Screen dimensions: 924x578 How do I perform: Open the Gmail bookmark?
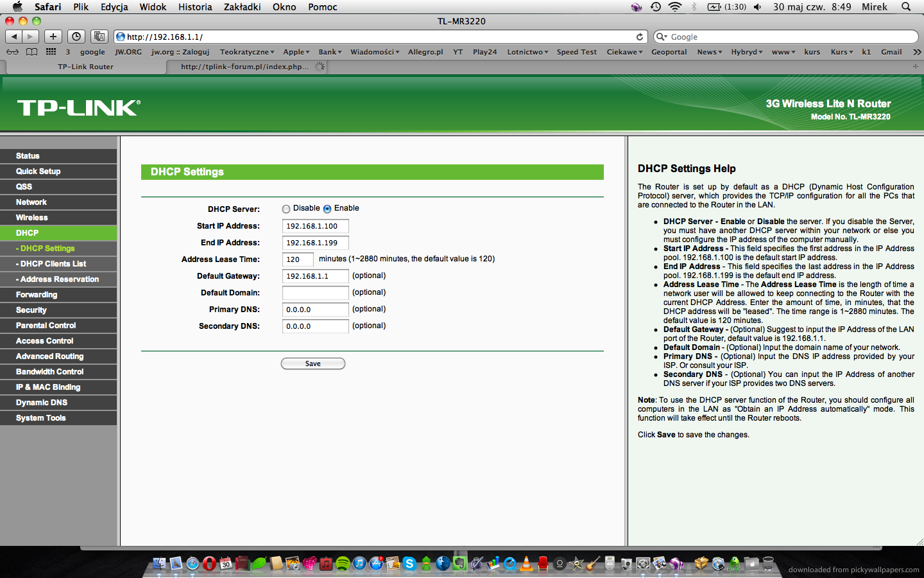click(891, 52)
